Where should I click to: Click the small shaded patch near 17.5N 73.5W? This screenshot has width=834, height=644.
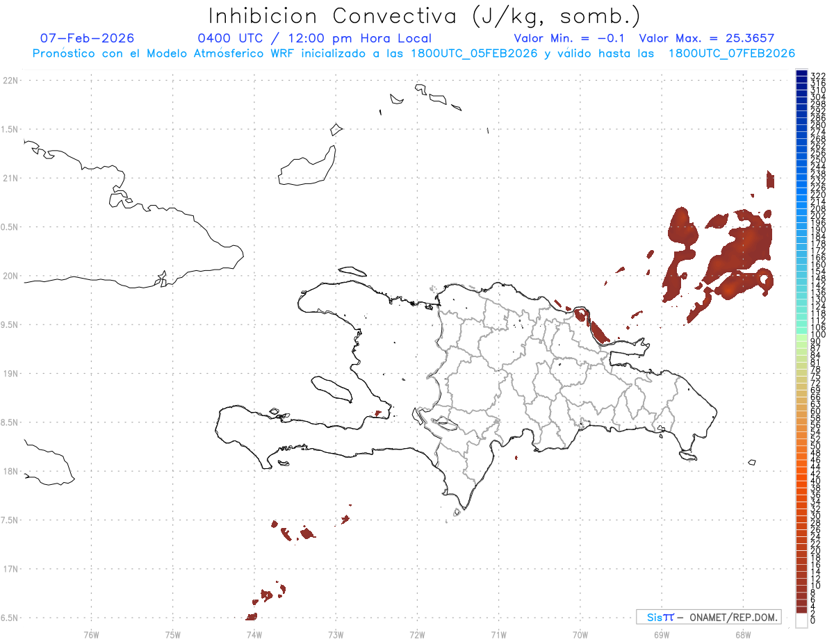[306, 533]
